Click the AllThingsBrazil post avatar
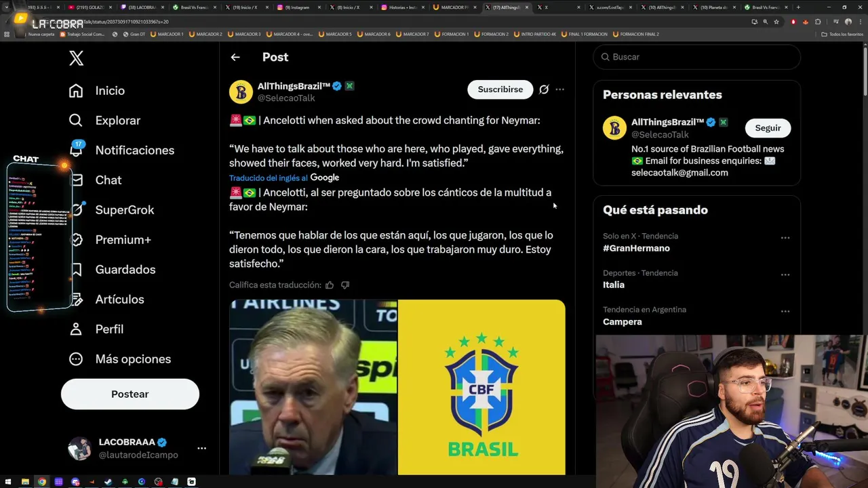This screenshot has width=868, height=488. [241, 91]
